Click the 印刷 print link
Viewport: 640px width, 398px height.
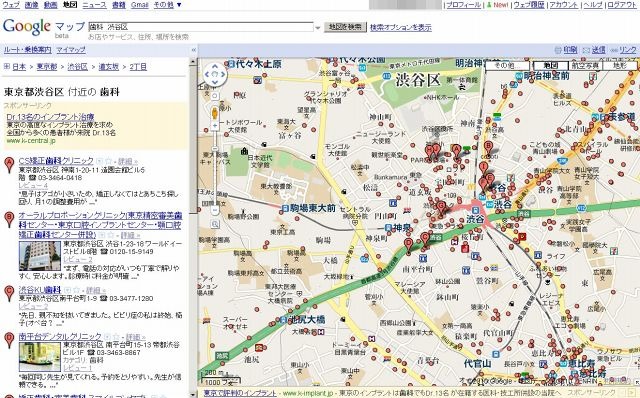pyautogui.click(x=570, y=50)
